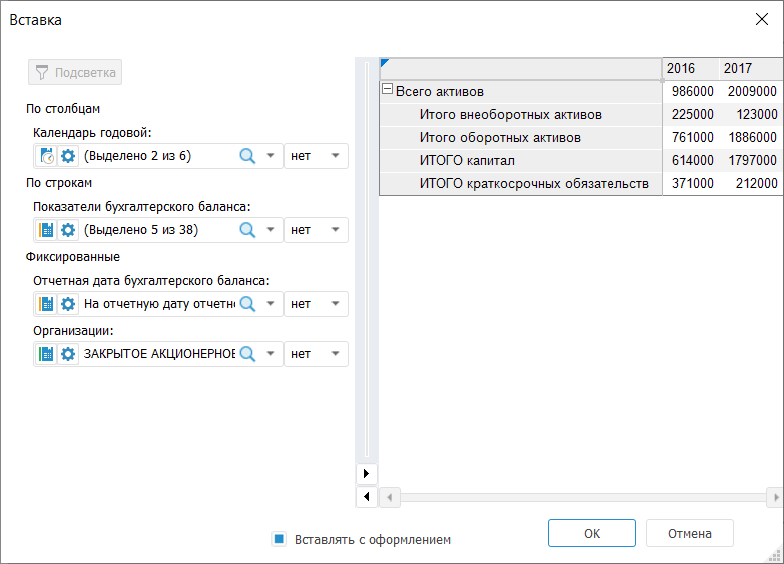Open 'нет' dropdown for Организации

tap(316, 354)
